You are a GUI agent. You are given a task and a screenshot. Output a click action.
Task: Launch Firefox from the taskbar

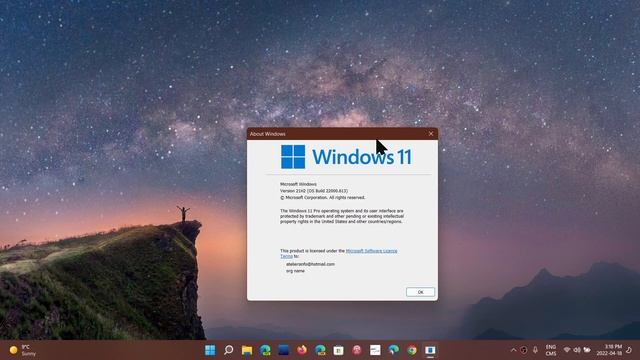tap(302, 350)
